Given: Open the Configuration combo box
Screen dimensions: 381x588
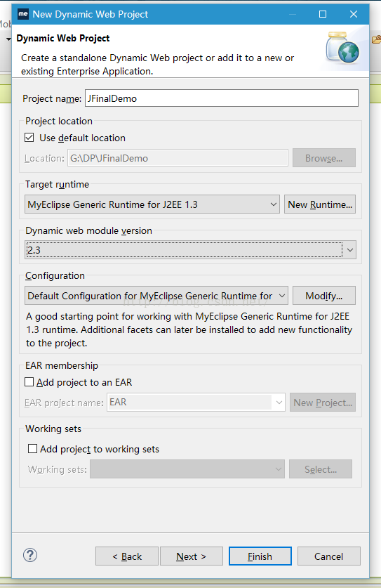Looking at the screenshot, I should pos(156,296).
